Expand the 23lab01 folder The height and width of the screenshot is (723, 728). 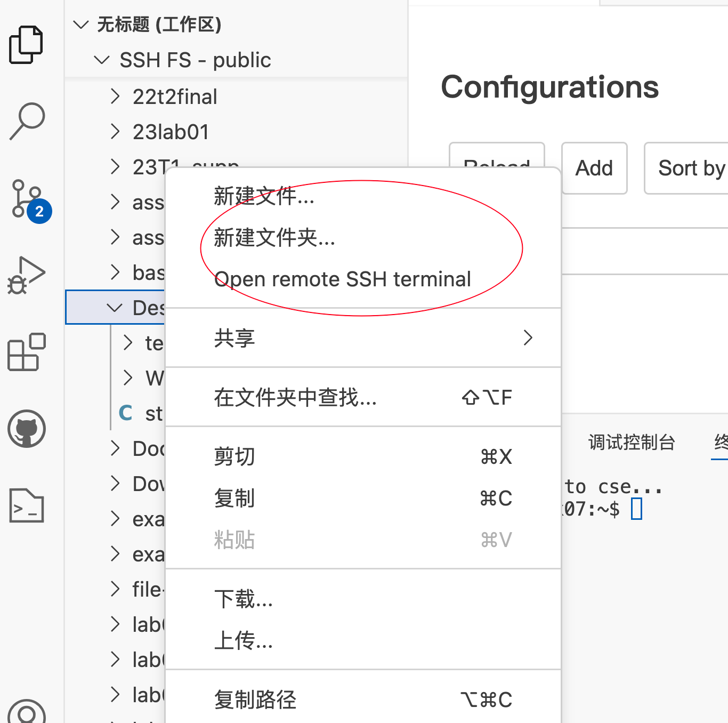(115, 132)
